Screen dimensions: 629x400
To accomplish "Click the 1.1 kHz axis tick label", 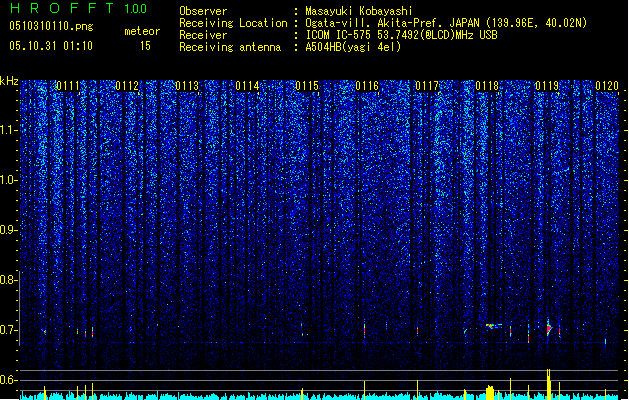I will [x=7, y=131].
